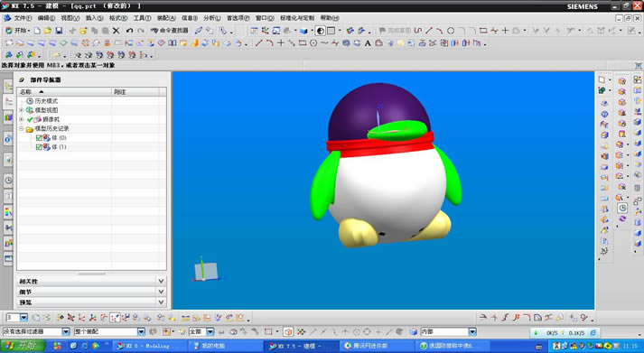Open the assembly navigator sidebar tab
Viewport: 644px width, 353px height.
pyautogui.click(x=8, y=86)
